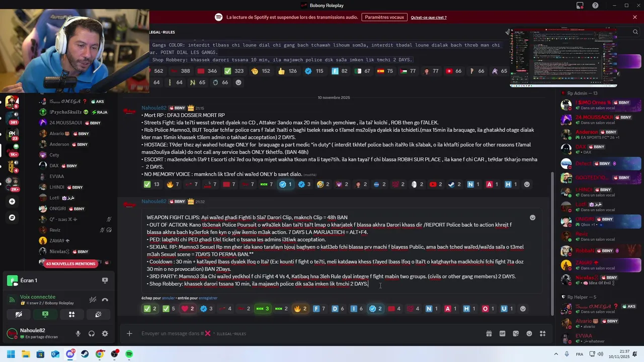Open the Paramètres vocaux button

pos(384,17)
